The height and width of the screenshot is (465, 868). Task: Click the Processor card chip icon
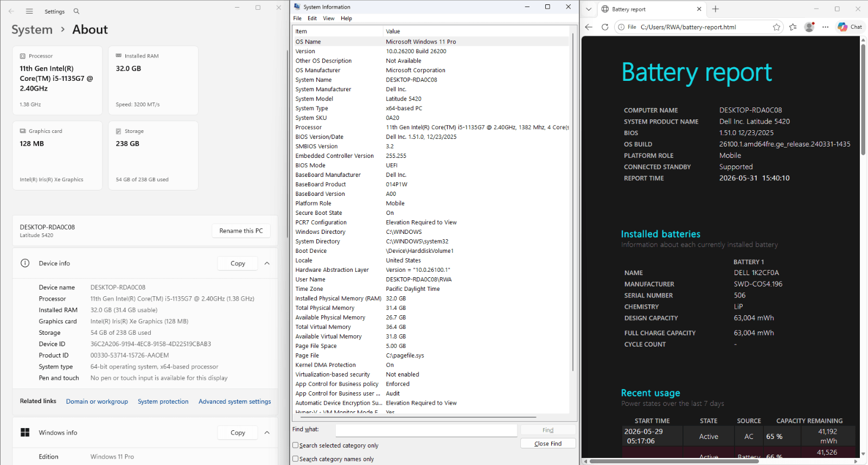click(x=23, y=56)
